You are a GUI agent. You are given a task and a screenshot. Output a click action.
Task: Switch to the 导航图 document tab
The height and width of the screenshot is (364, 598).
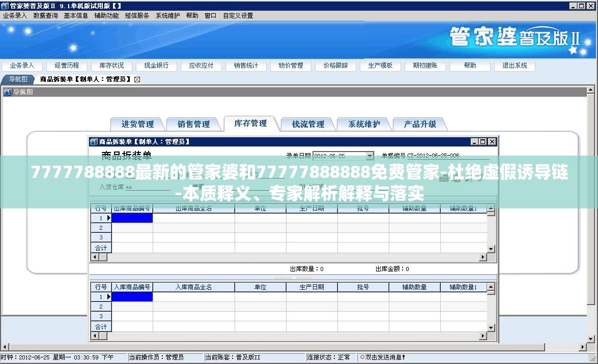[x=18, y=79]
